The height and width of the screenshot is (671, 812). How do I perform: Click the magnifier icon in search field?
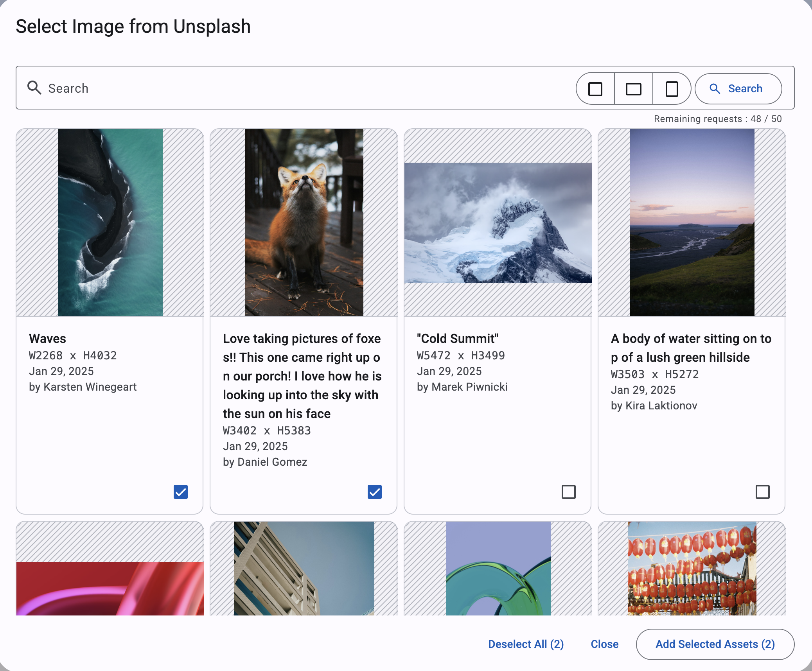(34, 88)
